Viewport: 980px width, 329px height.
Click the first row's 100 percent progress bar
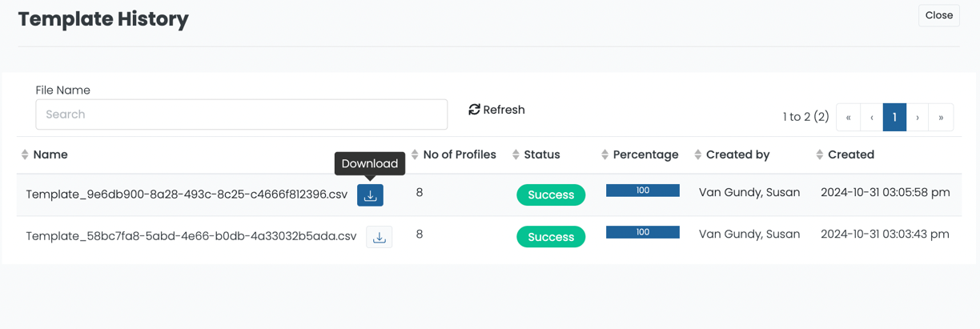[642, 191]
